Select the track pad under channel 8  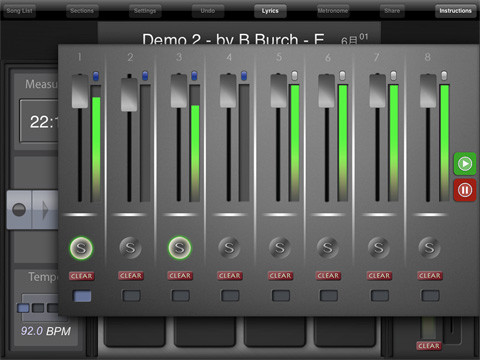click(x=431, y=296)
